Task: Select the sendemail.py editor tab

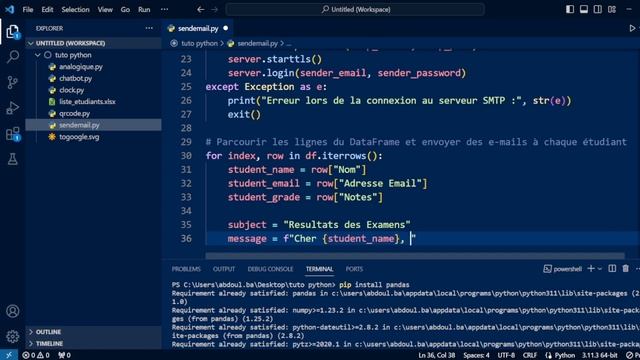Action: pyautogui.click(x=198, y=28)
